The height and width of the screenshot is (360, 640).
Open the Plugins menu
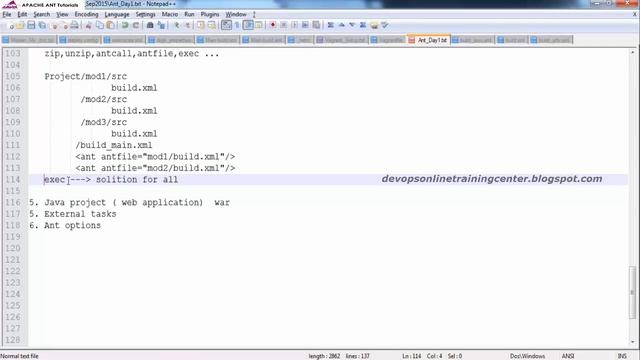(x=210, y=14)
